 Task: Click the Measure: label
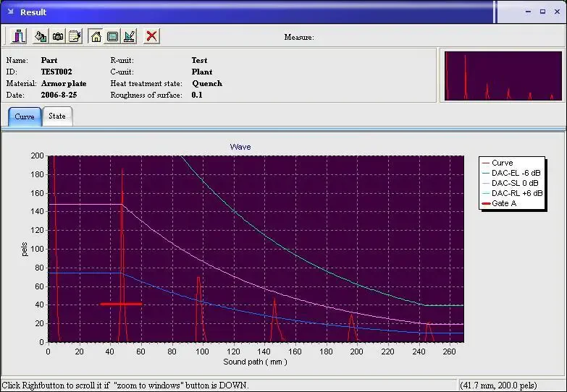pyautogui.click(x=299, y=37)
